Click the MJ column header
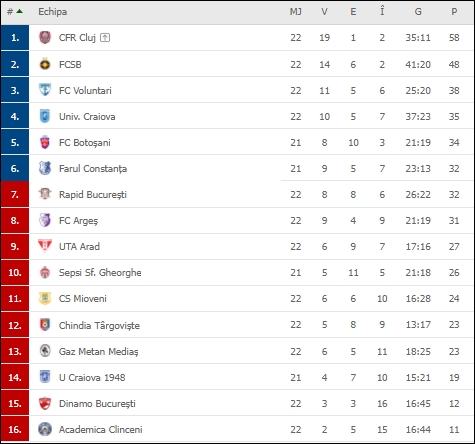 coord(296,12)
